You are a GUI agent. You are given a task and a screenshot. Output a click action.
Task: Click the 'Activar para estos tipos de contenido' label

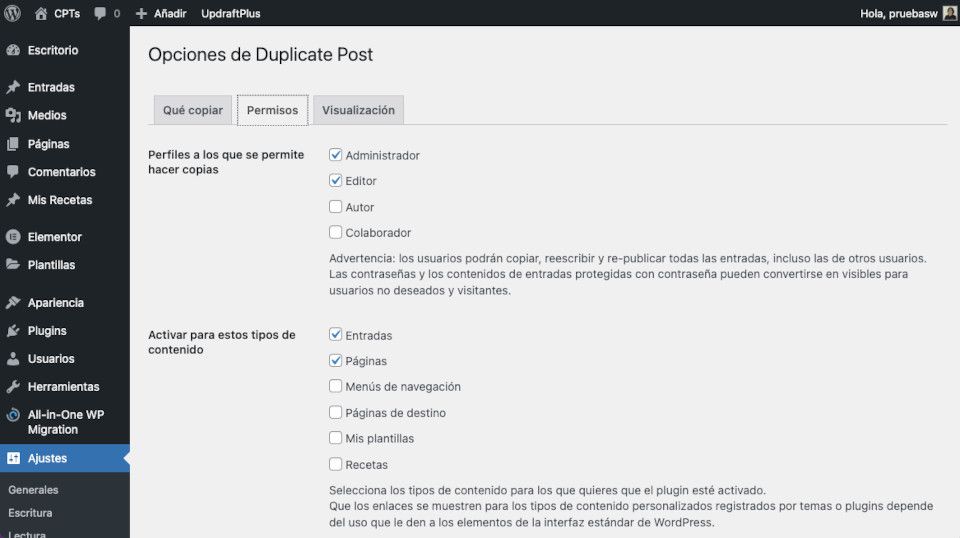click(x=222, y=342)
